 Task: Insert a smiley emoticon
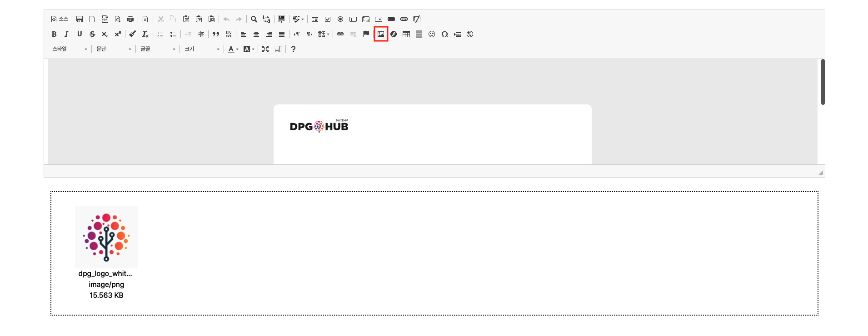432,34
